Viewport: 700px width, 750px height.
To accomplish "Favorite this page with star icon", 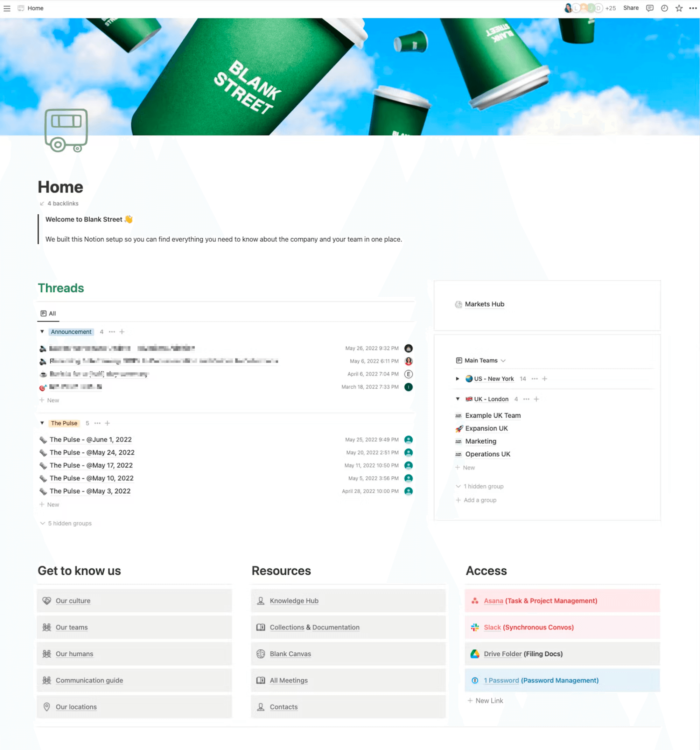I will click(679, 8).
